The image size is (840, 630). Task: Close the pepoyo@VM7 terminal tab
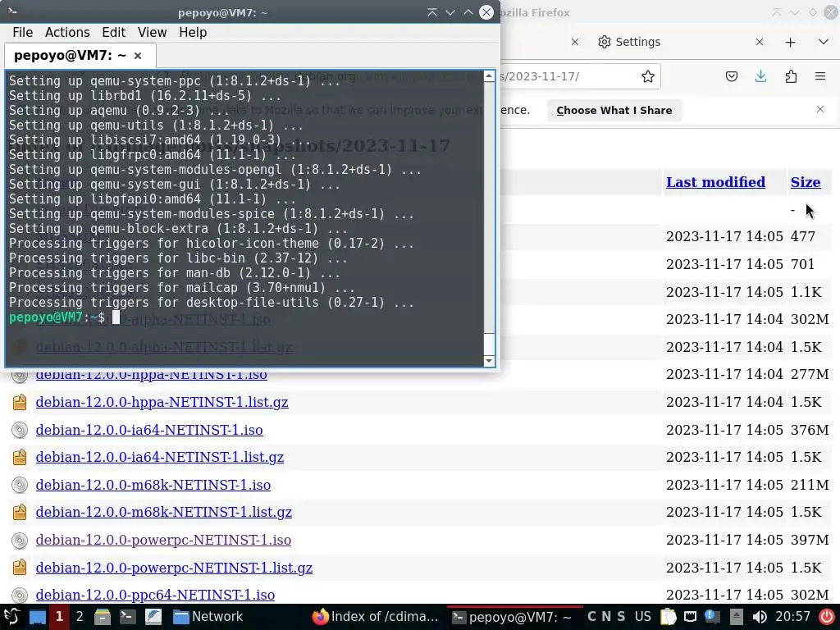pyautogui.click(x=138, y=56)
